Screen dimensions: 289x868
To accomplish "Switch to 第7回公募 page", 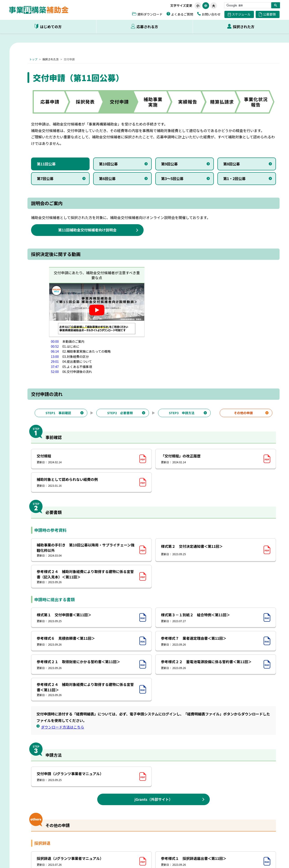I will tap(60, 179).
